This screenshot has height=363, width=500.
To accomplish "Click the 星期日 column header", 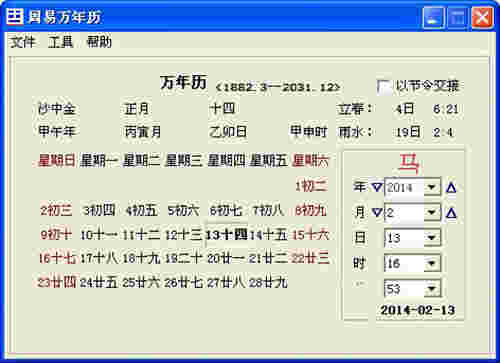I will coord(57,160).
